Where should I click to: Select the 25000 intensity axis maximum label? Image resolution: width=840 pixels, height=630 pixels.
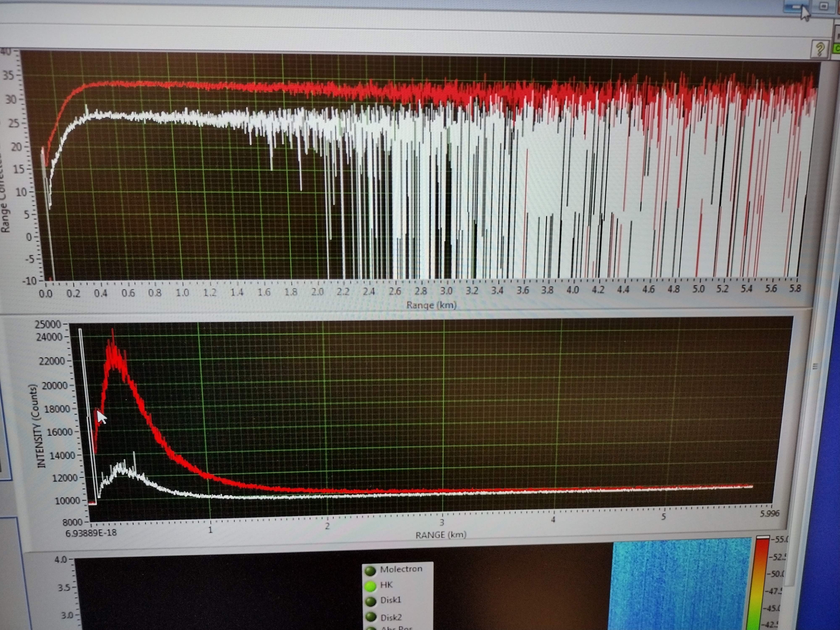coord(48,324)
